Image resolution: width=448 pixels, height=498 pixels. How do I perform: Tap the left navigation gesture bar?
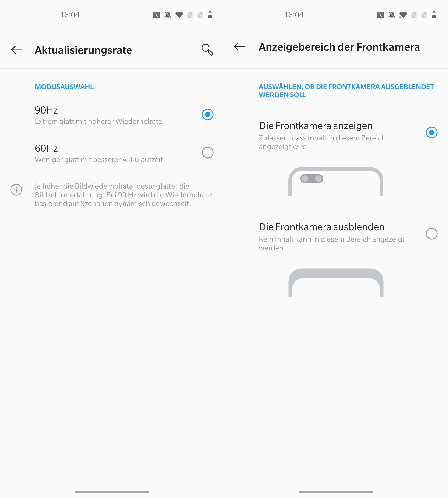tap(112, 492)
